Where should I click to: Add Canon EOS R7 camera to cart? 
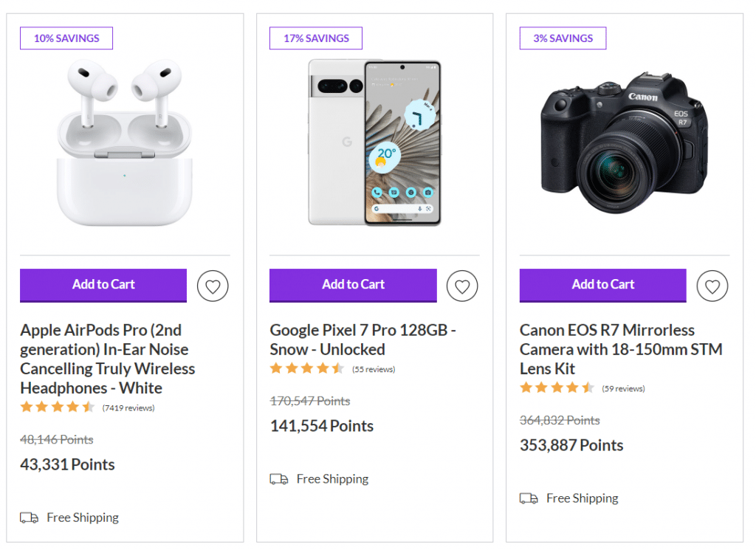[x=602, y=285]
